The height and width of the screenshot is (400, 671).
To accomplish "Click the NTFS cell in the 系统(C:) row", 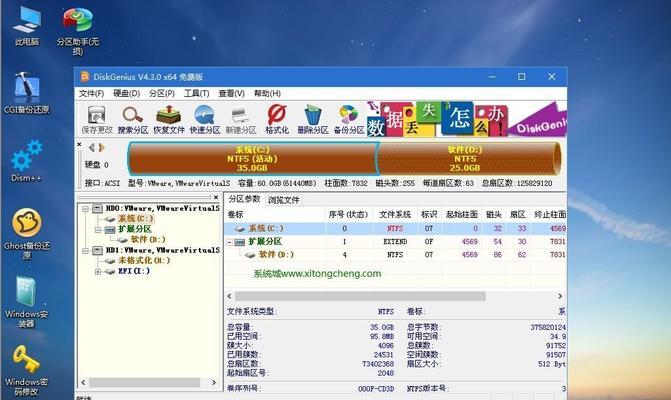I will [395, 229].
